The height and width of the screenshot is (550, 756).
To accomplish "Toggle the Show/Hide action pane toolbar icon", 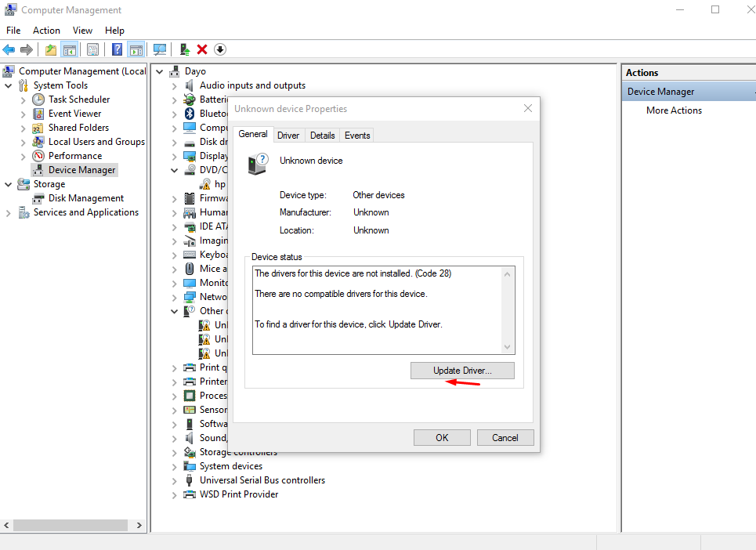I will pos(136,49).
